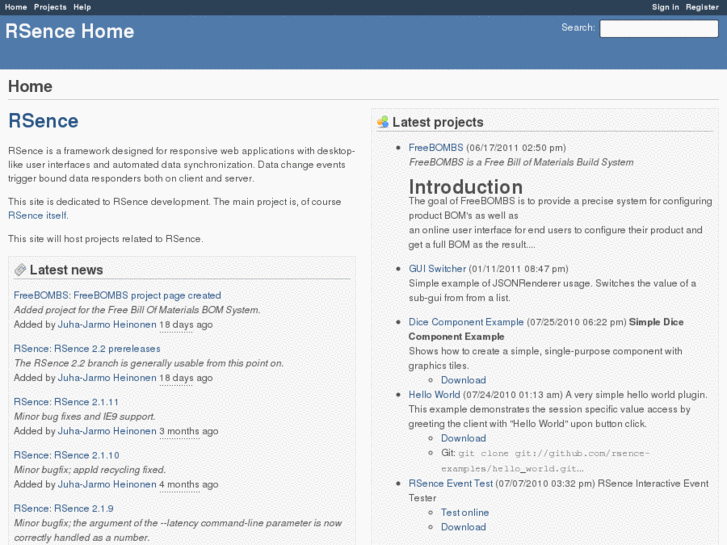Open the Dice Component Example project
Image resolution: width=727 pixels, height=545 pixels.
pos(466,322)
